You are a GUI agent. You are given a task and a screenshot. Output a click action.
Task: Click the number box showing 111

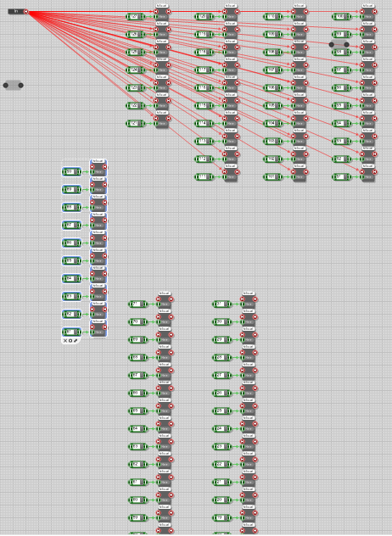coord(204,176)
